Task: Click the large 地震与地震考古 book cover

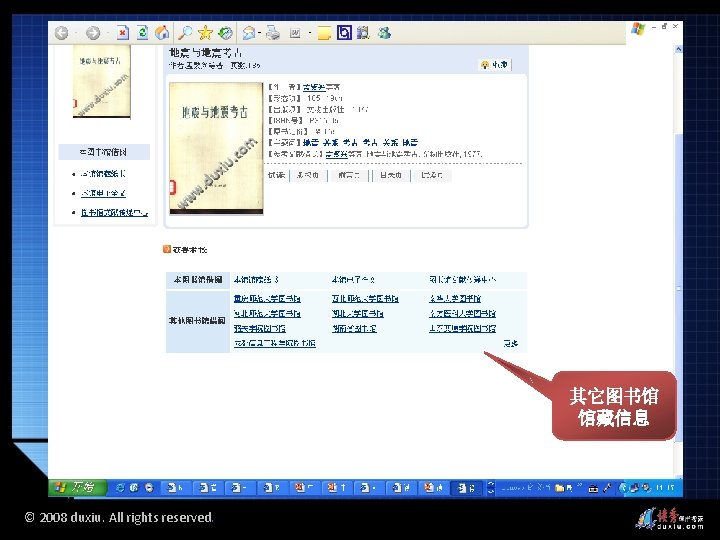Action: (x=216, y=148)
